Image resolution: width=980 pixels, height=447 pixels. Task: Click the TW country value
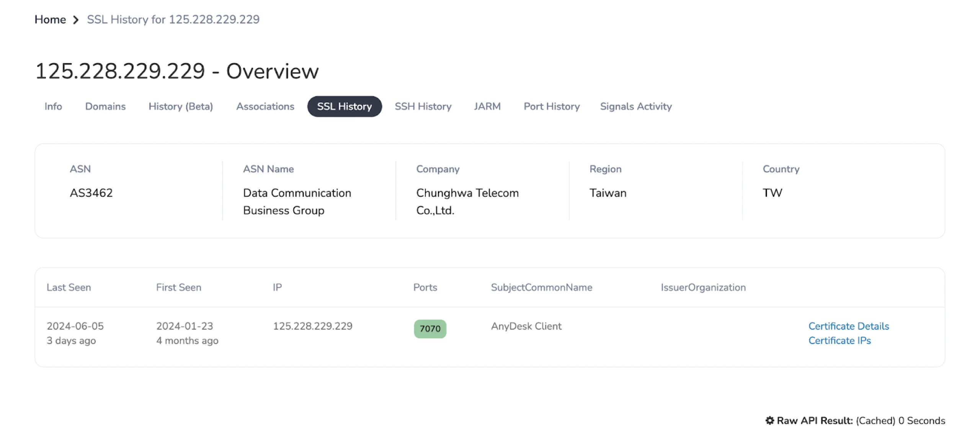pyautogui.click(x=773, y=193)
